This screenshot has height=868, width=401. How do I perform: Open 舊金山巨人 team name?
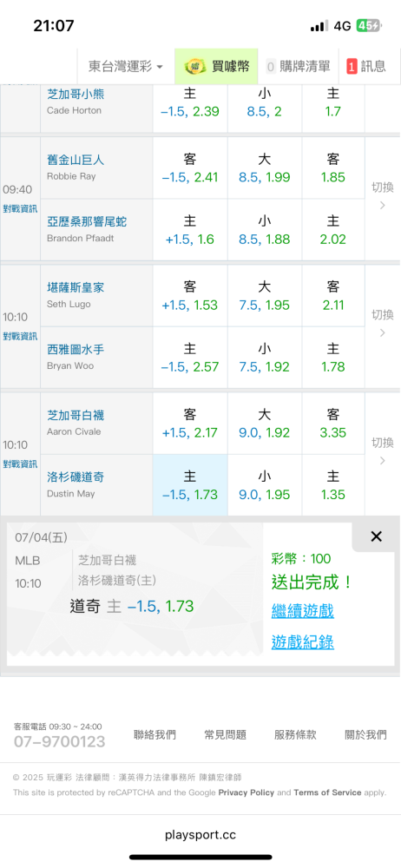[76, 161]
